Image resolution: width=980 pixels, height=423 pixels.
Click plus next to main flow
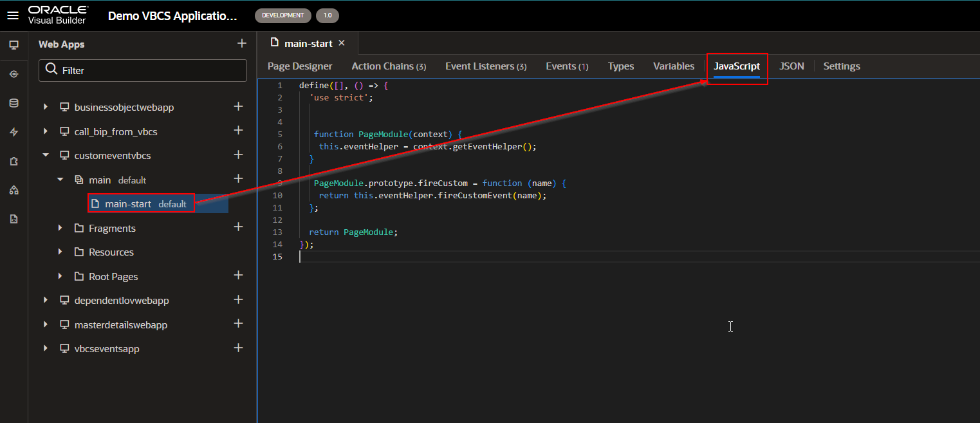(238, 178)
